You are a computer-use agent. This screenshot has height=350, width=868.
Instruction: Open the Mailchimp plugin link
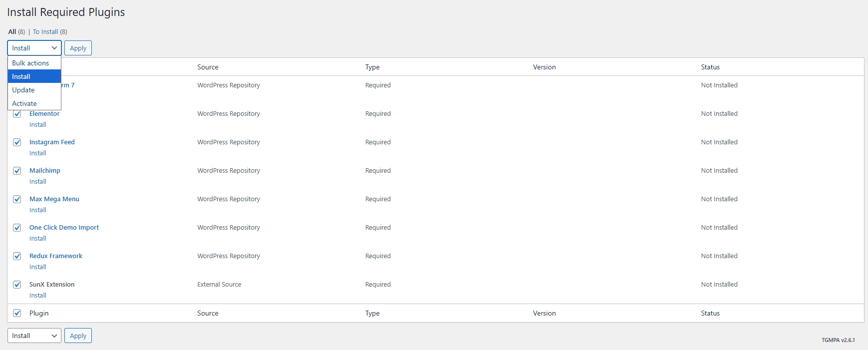(45, 170)
